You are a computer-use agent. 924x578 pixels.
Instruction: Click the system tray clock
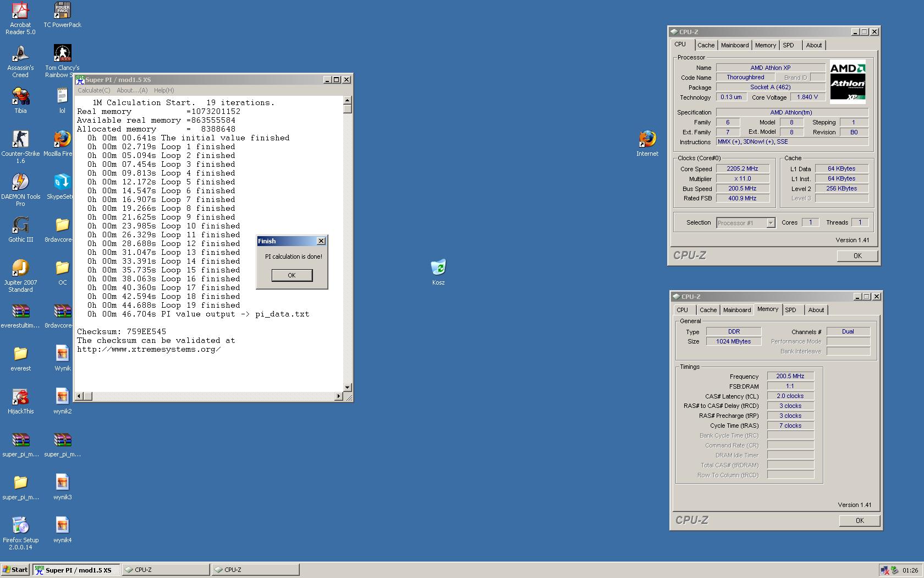pyautogui.click(x=910, y=570)
